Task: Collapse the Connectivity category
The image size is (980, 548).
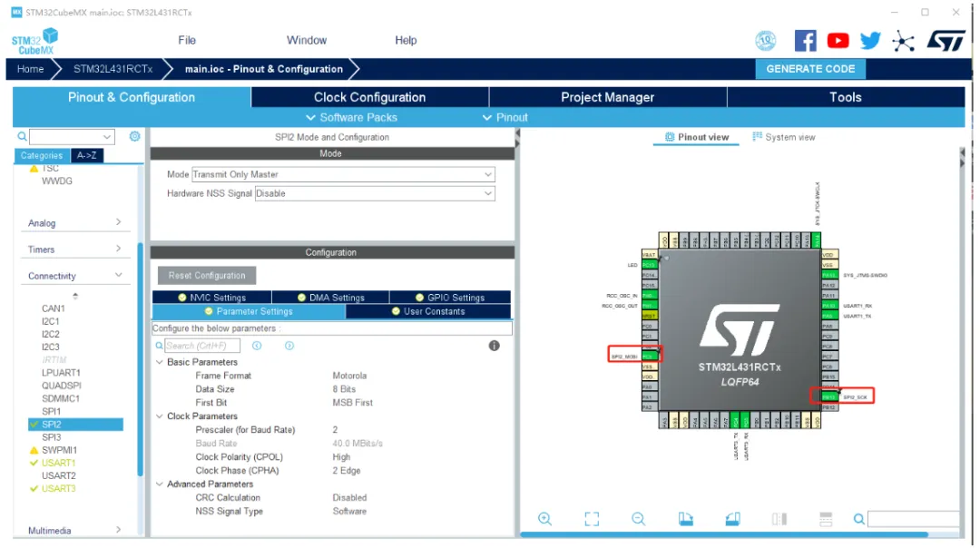Action: pos(74,276)
